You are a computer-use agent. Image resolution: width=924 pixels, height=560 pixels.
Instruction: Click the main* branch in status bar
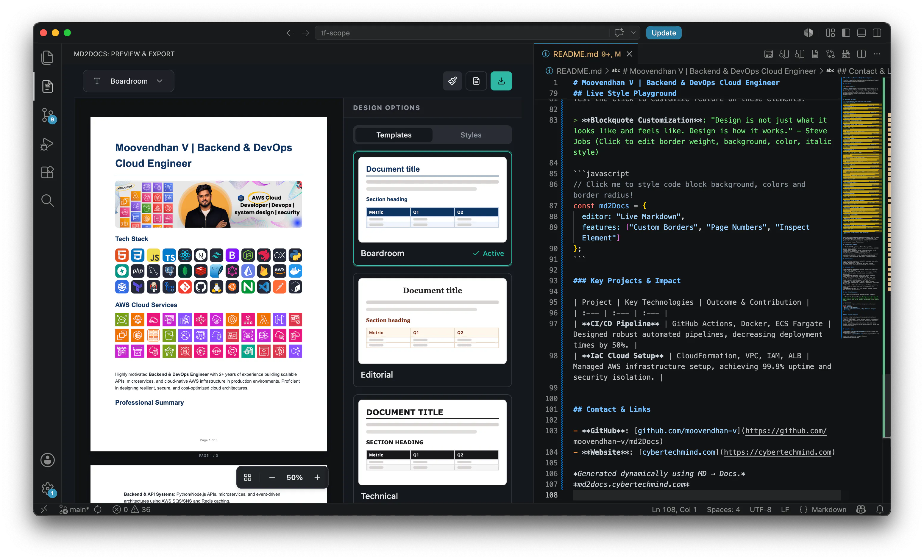74,509
